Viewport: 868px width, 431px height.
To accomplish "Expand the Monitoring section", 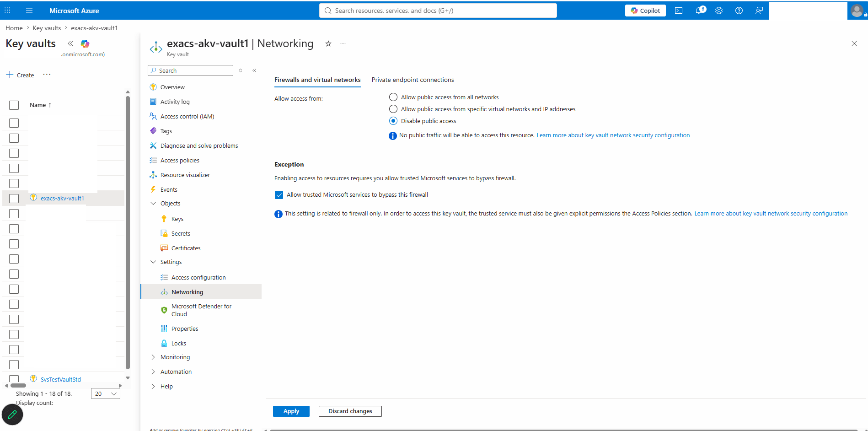I will pyautogui.click(x=153, y=357).
